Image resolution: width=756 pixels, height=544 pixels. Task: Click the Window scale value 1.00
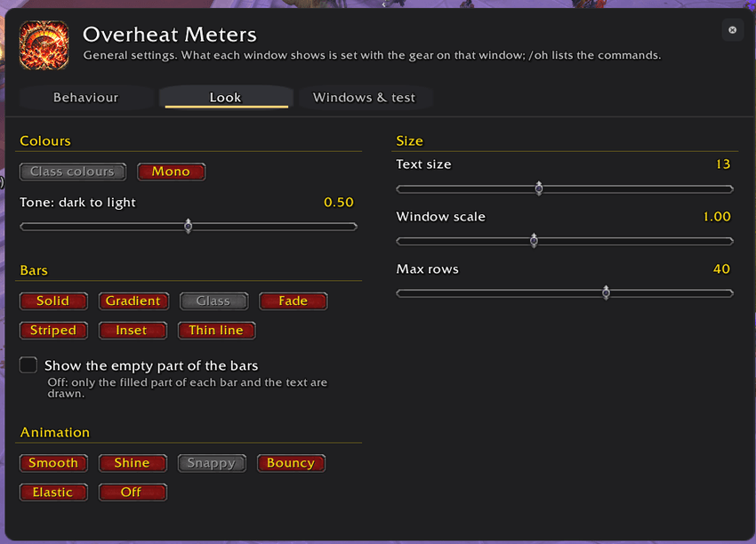pos(717,216)
